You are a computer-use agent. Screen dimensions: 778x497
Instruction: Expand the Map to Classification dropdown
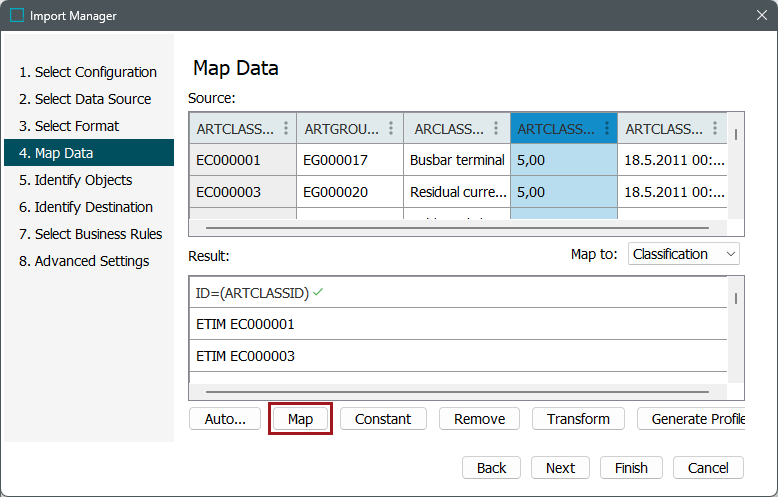click(x=684, y=255)
